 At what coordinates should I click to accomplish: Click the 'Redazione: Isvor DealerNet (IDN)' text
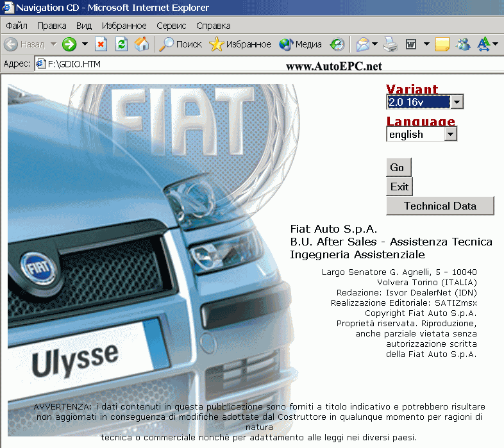tap(407, 292)
